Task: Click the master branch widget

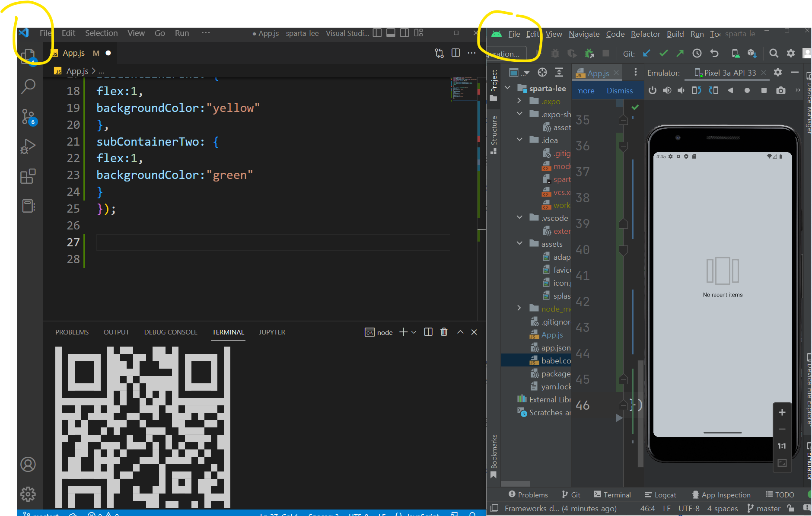Action: pos(764,509)
